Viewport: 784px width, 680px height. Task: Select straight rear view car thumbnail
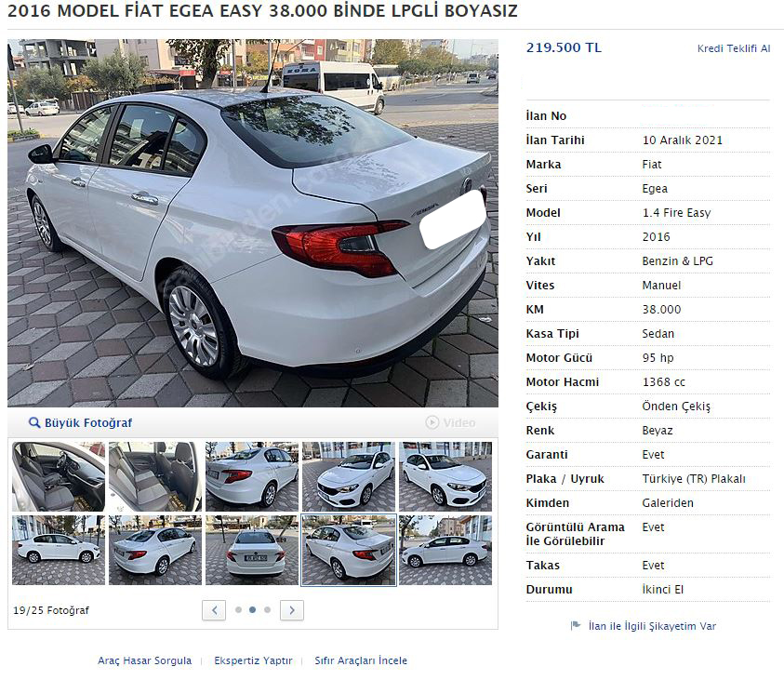252,550
